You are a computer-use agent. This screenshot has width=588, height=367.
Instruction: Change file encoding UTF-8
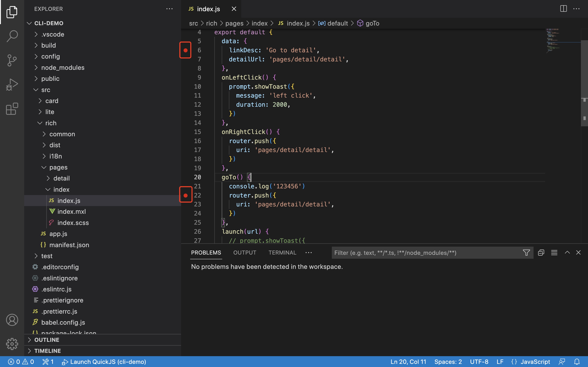click(x=479, y=362)
